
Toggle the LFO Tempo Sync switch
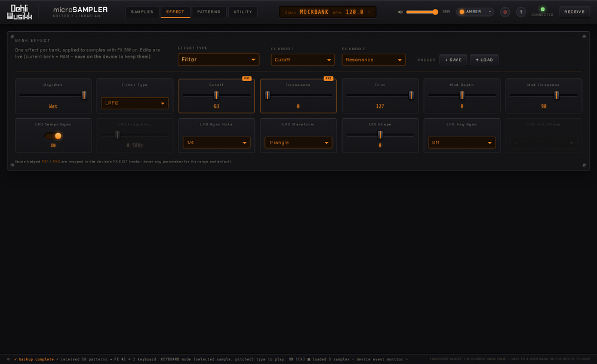(x=53, y=136)
